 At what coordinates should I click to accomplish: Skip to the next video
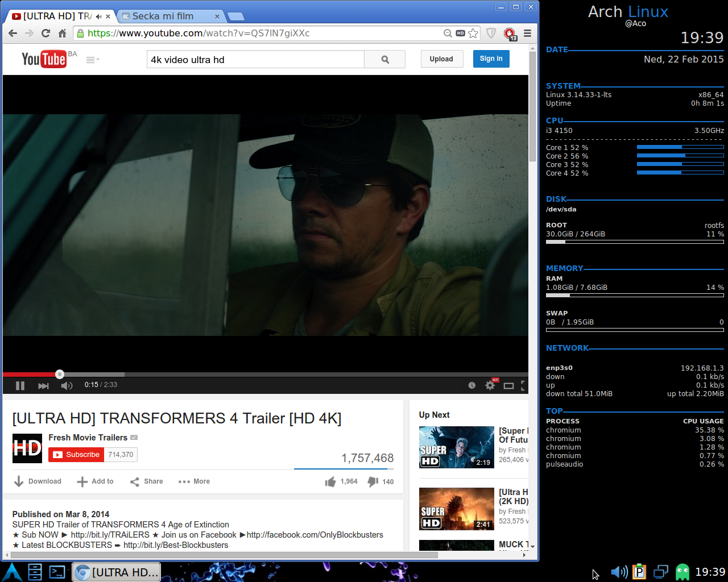pyautogui.click(x=43, y=385)
